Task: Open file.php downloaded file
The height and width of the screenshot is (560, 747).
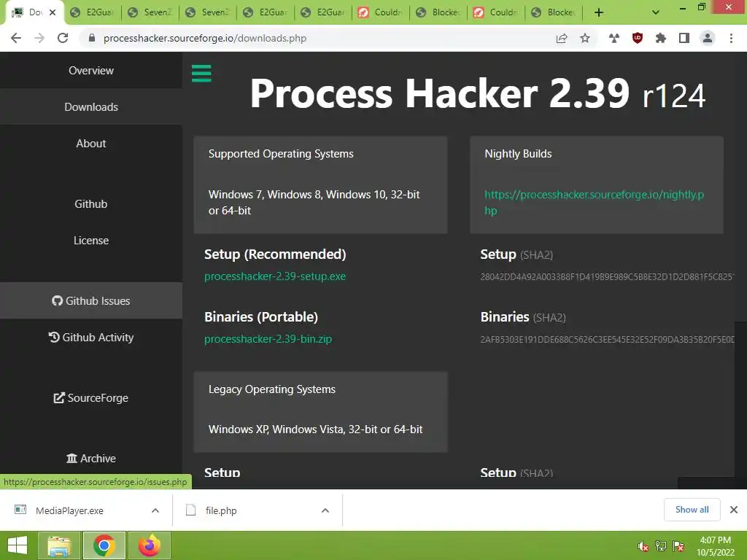Action: (x=220, y=510)
